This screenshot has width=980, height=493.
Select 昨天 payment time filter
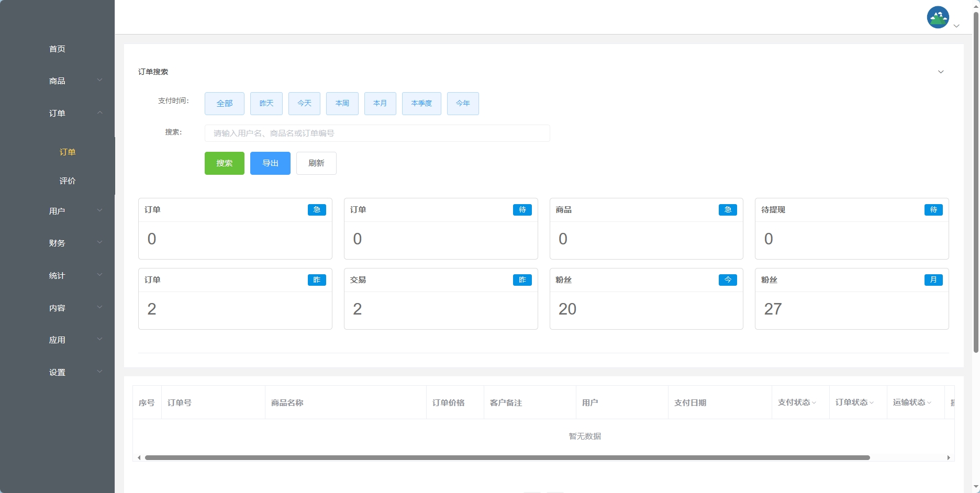(x=266, y=104)
